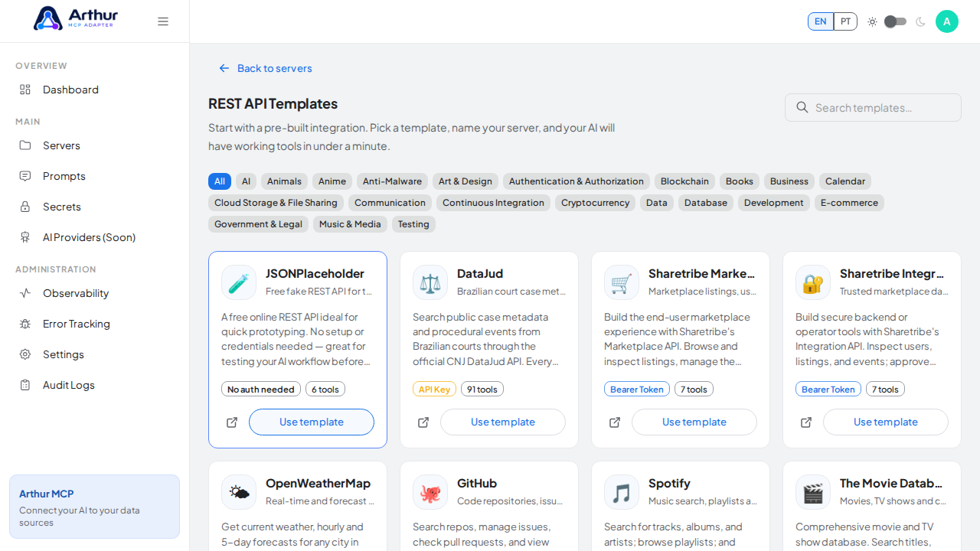Image resolution: width=980 pixels, height=551 pixels.
Task: Filter templates by Music & Media
Action: click(x=350, y=224)
